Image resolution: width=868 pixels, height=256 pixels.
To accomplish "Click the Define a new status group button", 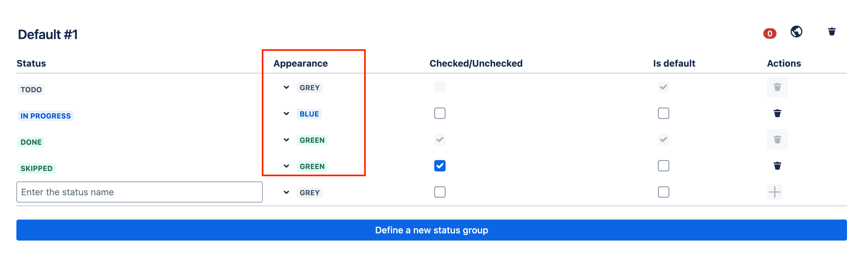I will tap(432, 230).
